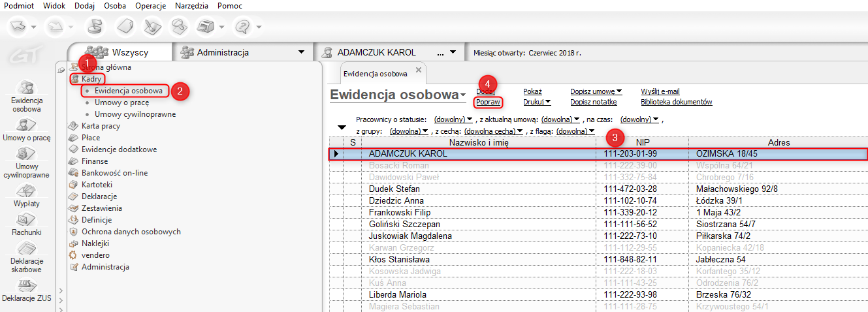
Task: Open the Osoba menu
Action: (115, 6)
